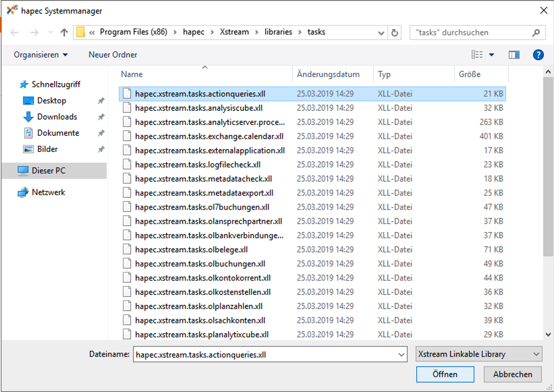This screenshot has height=392, width=554.
Task: Click scrollbar down arrow in file list
Action: [x=548, y=335]
